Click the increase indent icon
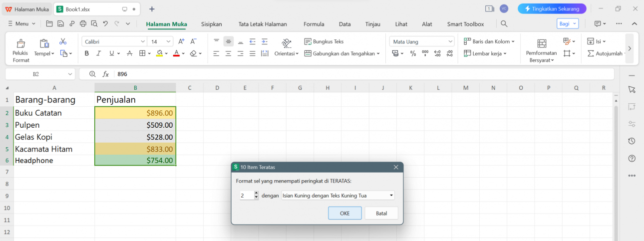The image size is (644, 241). coord(264,41)
